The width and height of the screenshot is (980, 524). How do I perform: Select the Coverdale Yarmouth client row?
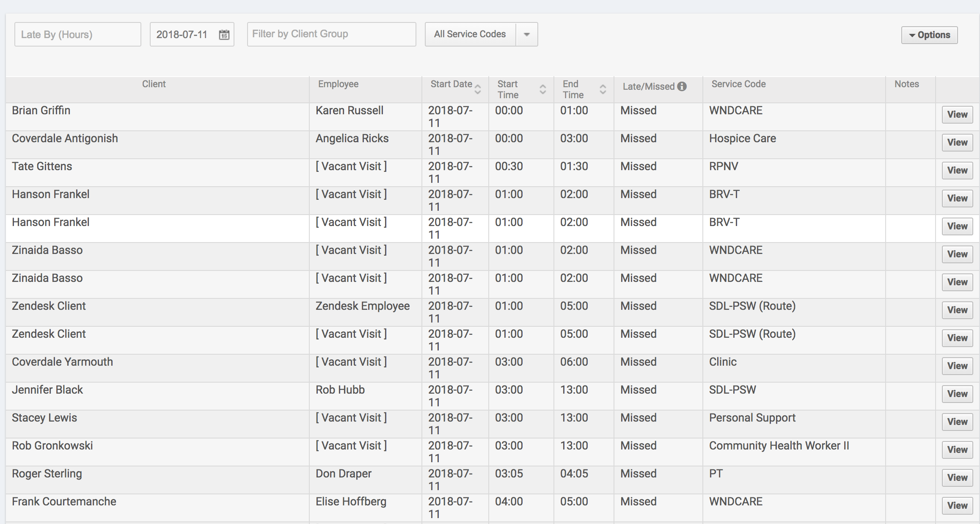tap(62, 362)
